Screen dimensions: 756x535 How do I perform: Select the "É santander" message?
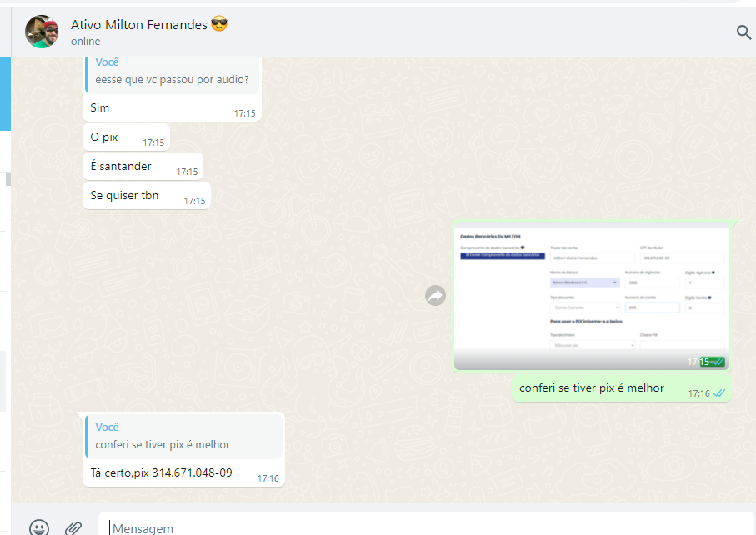point(121,166)
